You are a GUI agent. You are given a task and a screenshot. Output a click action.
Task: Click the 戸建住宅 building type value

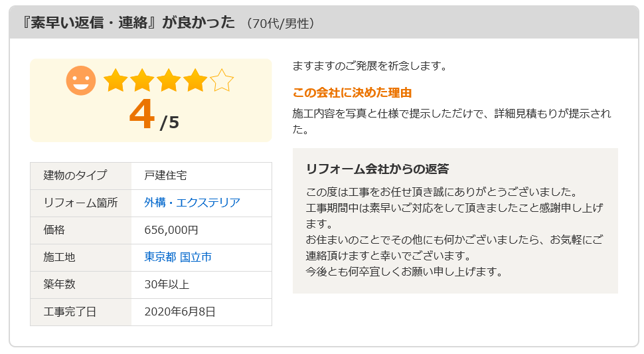[165, 176]
